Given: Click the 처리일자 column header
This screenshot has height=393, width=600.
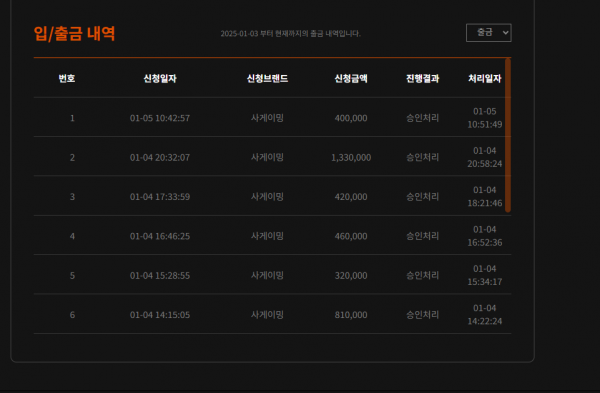Looking at the screenshot, I should point(484,78).
